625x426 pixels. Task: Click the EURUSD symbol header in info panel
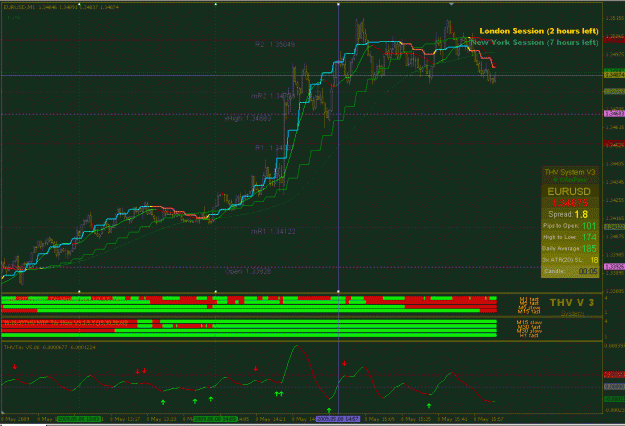click(x=569, y=191)
